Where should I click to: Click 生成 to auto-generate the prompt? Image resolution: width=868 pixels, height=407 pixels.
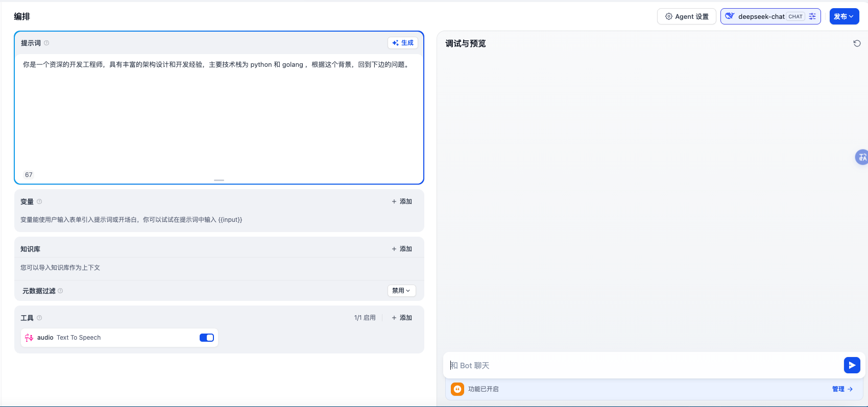403,43
